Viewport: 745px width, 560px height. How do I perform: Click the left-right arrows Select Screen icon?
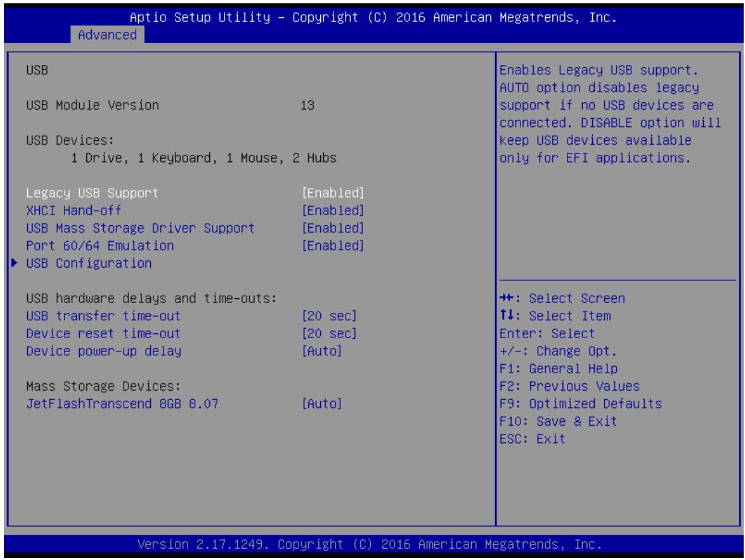tap(506, 298)
